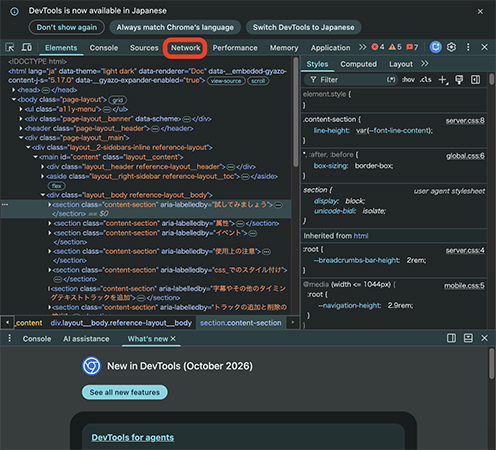496x450 pixels.
Task: Switch to the Elements tab
Action: (61, 48)
